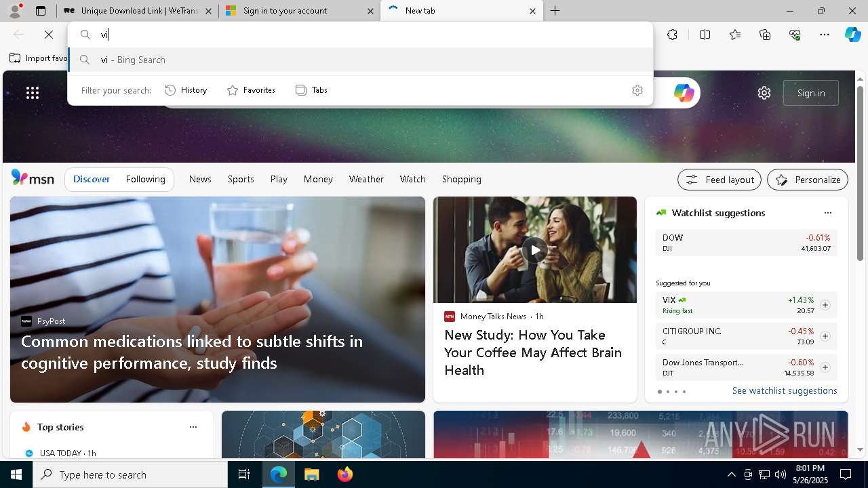This screenshot has height=488, width=868.
Task: Open the Watch section
Action: tap(413, 179)
